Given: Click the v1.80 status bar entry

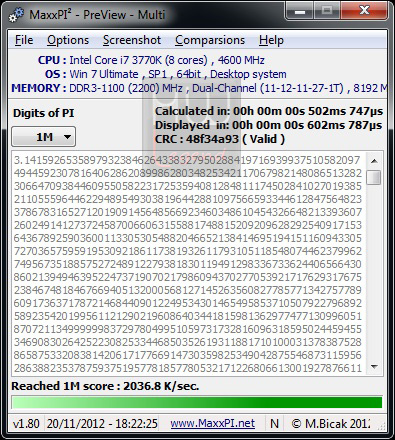Looking at the screenshot, I should (26, 424).
